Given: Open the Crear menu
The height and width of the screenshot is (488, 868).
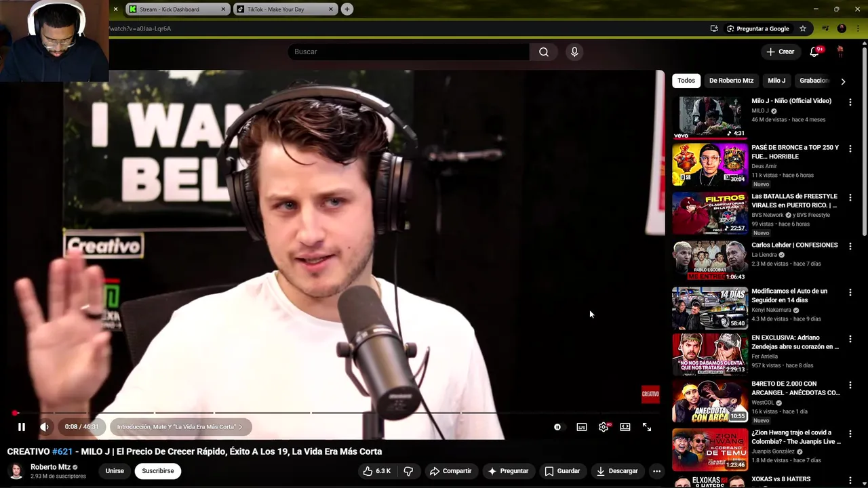Looking at the screenshot, I should 780,52.
